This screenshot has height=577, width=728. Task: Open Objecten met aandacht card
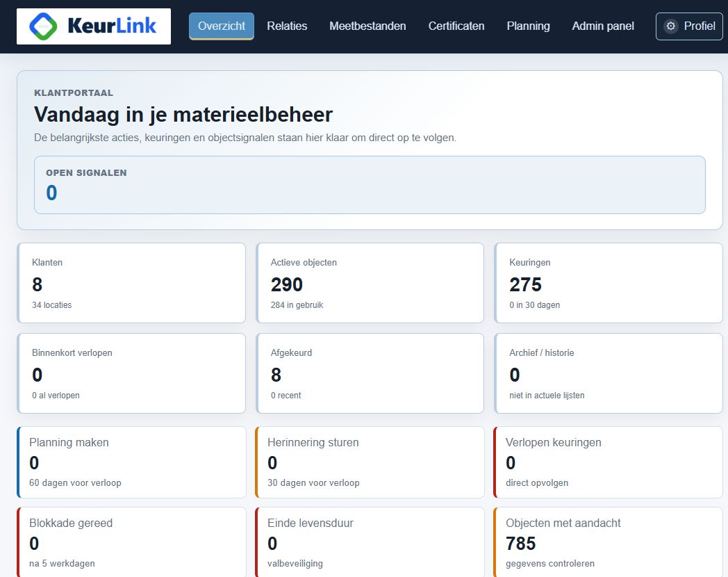[609, 542]
